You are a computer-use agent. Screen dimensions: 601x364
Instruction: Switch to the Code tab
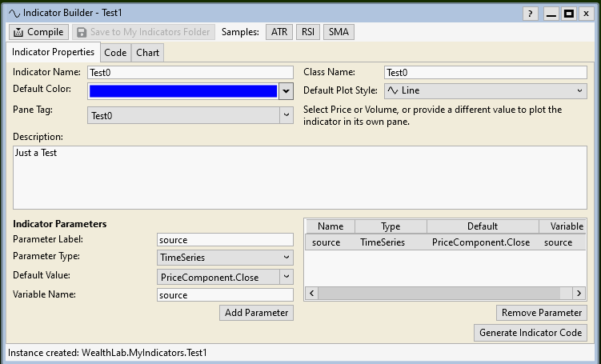[x=115, y=53]
